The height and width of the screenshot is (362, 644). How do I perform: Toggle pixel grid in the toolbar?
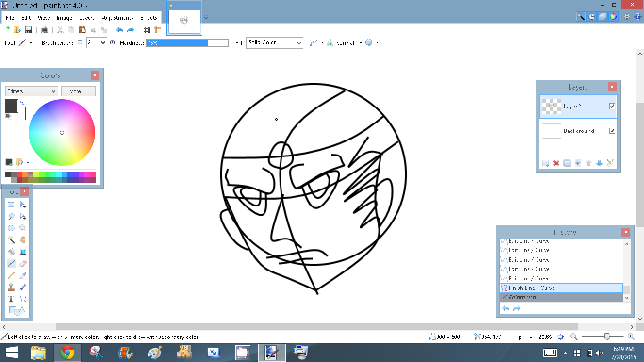[147, 30]
